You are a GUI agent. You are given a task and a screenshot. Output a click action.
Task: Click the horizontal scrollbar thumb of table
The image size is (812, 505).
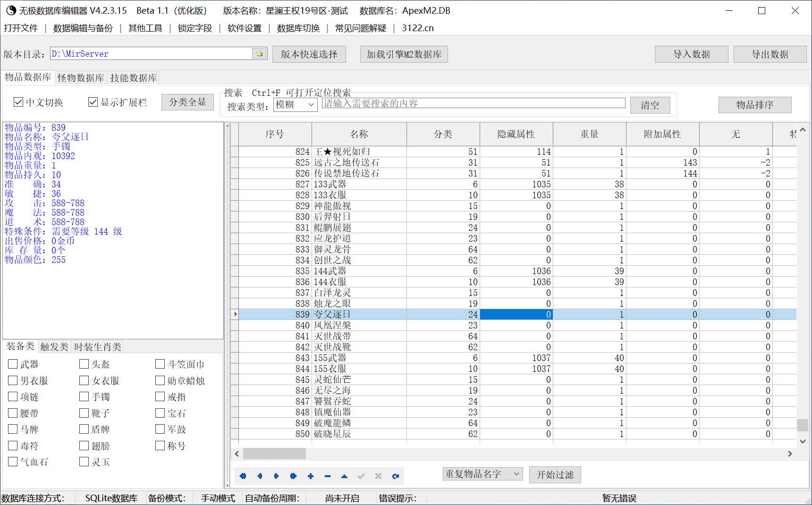[274, 454]
